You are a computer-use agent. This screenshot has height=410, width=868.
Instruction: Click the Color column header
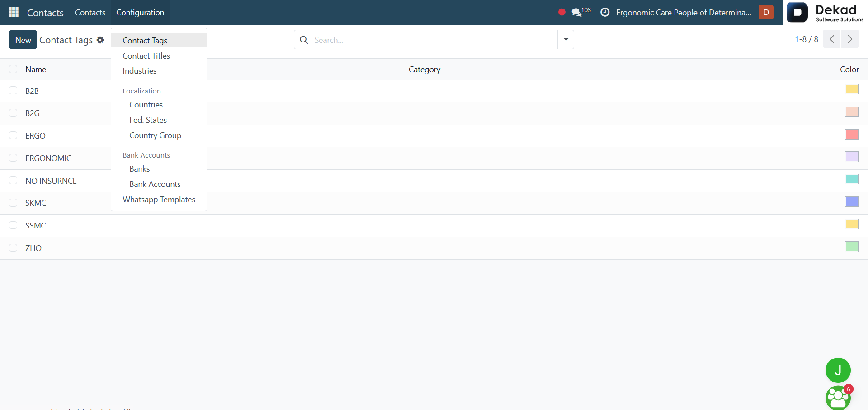coord(849,69)
